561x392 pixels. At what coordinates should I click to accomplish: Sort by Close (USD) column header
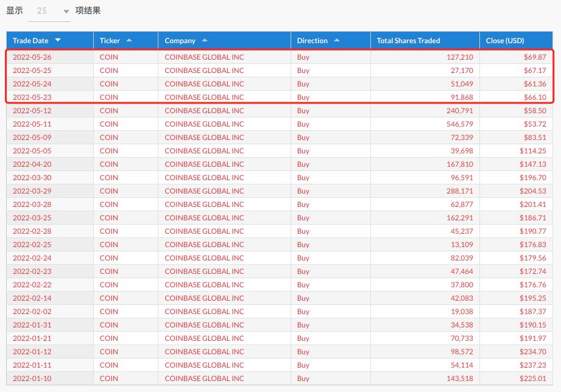pyautogui.click(x=505, y=41)
